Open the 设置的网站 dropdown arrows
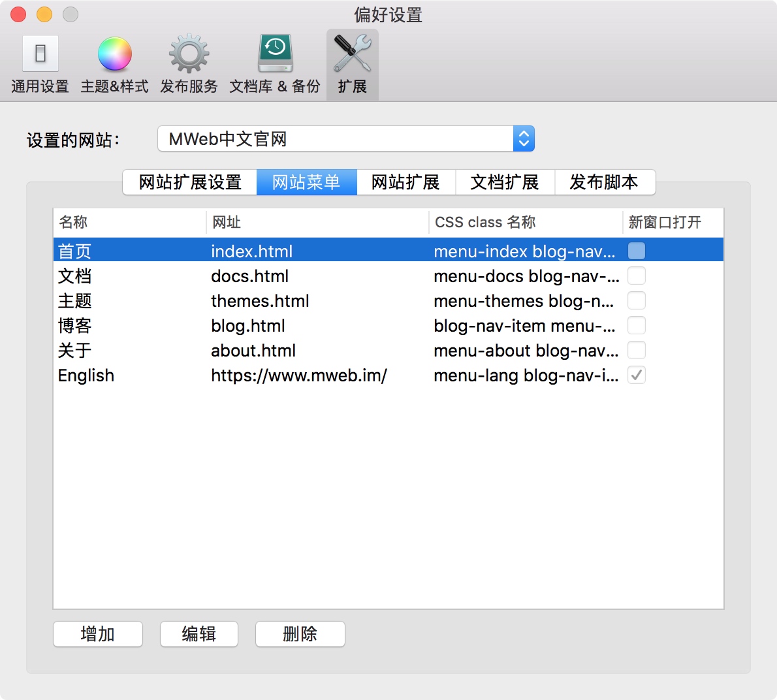 [x=524, y=138]
